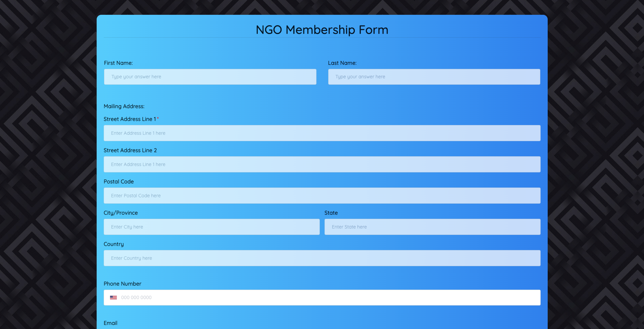This screenshot has height=329, width=644.
Task: Click the State input field
Action: (x=432, y=227)
